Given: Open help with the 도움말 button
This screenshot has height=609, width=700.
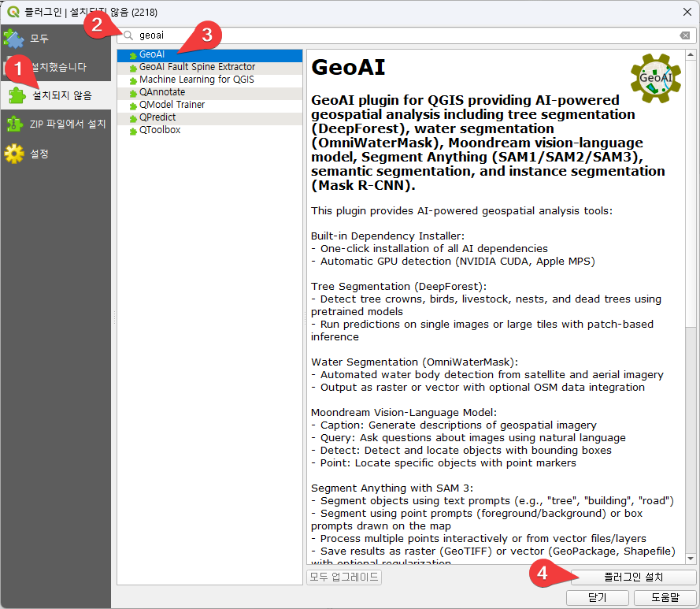Looking at the screenshot, I should 665,598.
